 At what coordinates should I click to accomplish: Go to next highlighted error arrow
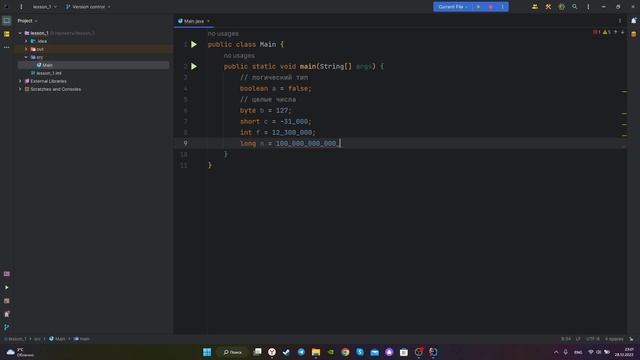(622, 32)
